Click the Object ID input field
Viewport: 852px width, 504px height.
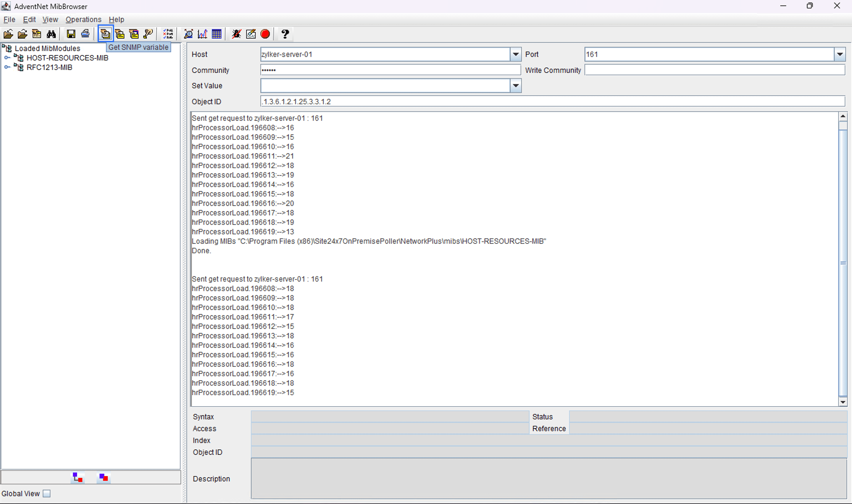[552, 101]
